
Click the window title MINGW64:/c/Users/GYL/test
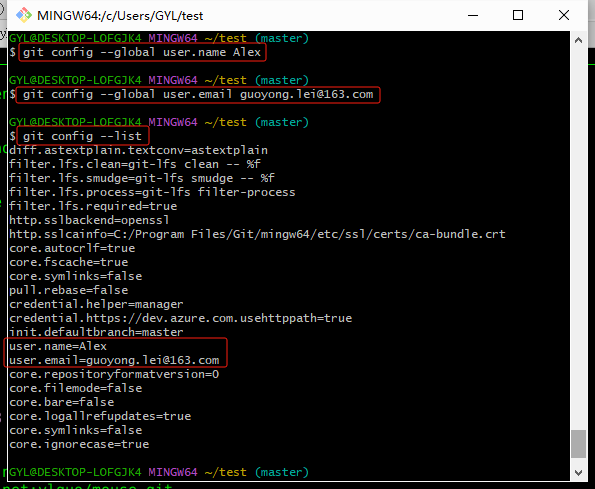[x=120, y=16]
